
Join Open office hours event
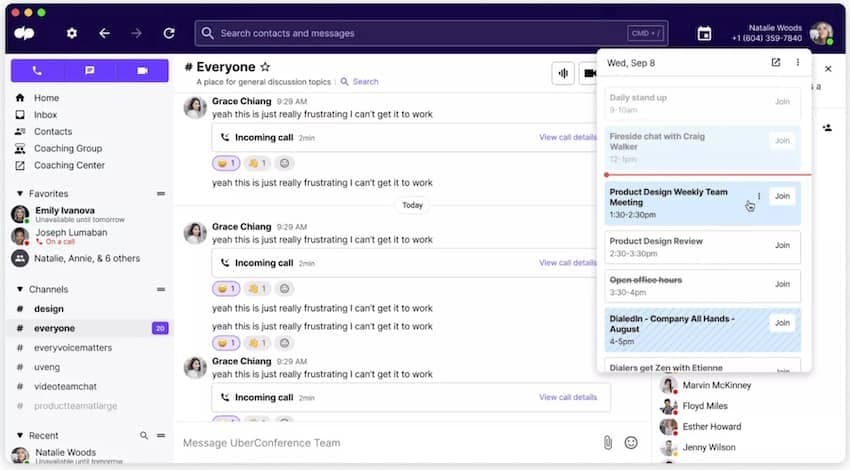click(x=782, y=284)
